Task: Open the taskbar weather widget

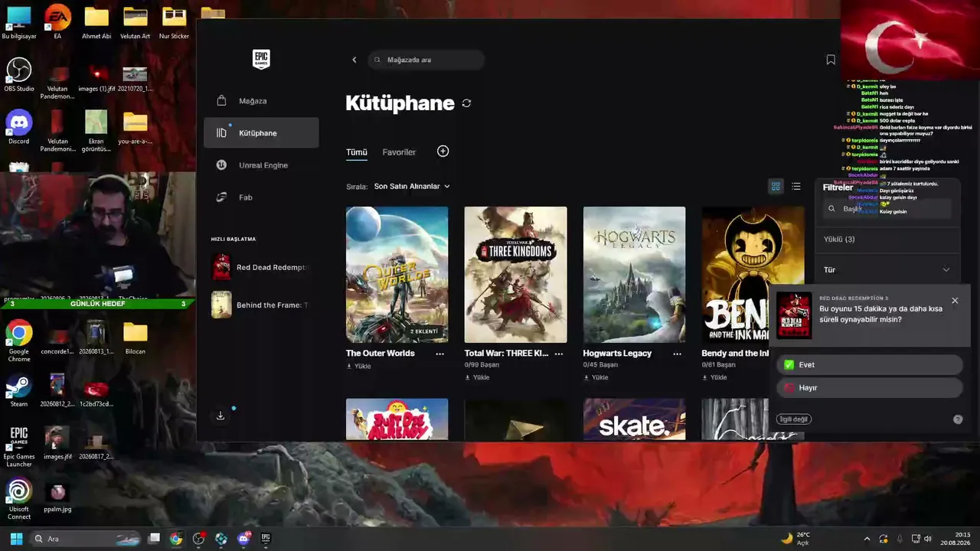Action: 795,539
